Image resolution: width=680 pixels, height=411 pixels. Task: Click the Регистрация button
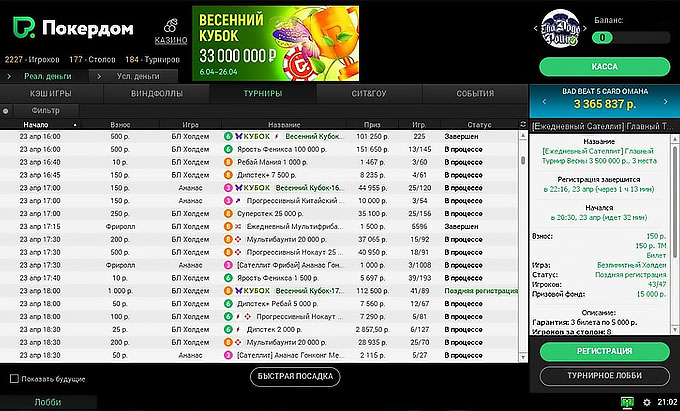click(605, 351)
